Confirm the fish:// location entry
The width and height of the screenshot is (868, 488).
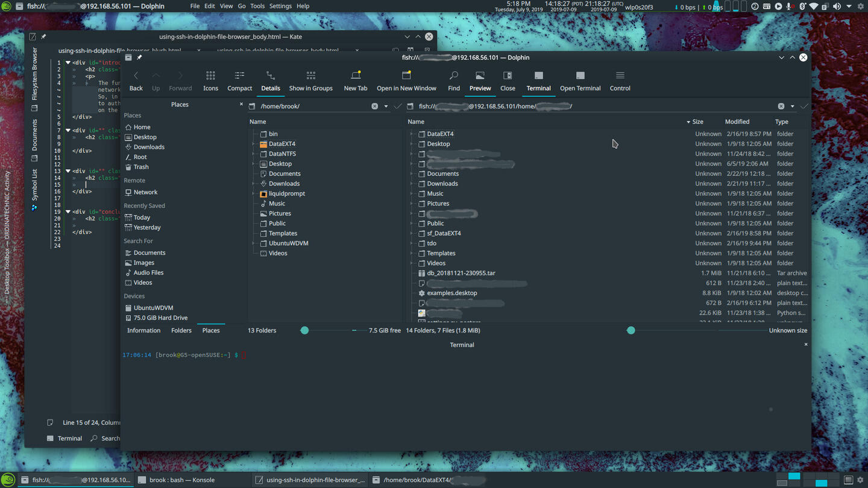pyautogui.click(x=804, y=106)
